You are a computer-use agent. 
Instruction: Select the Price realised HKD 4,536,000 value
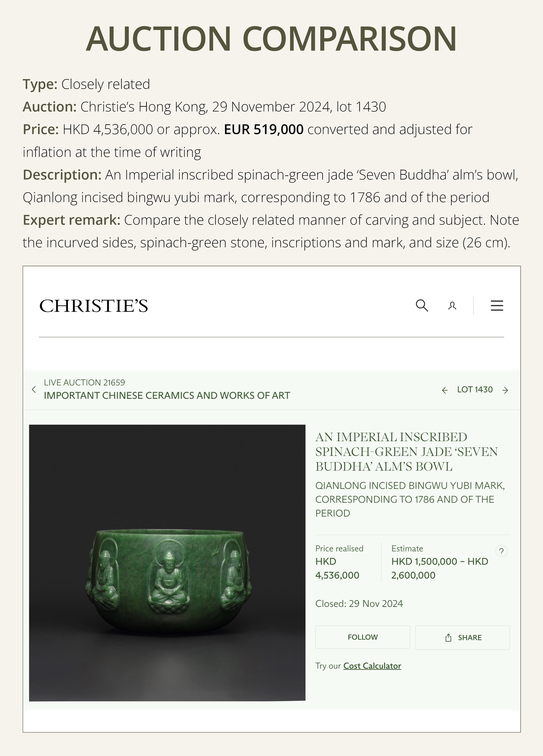click(337, 568)
